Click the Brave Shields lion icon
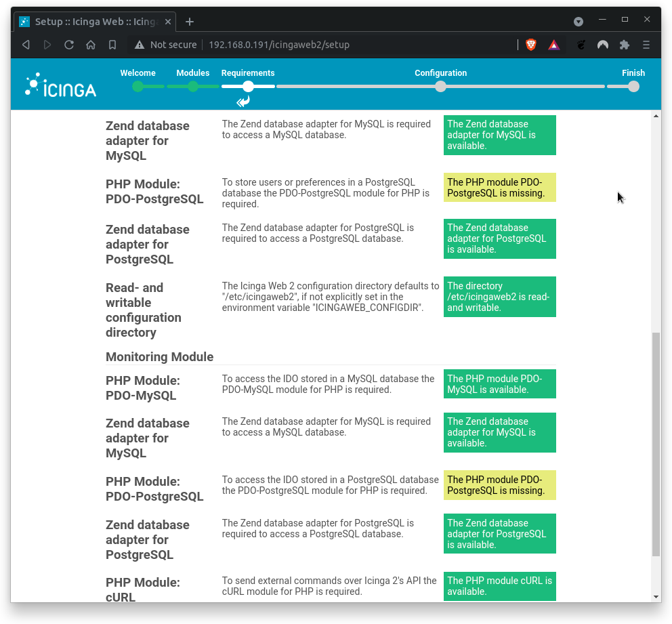The image size is (672, 624). [531, 45]
